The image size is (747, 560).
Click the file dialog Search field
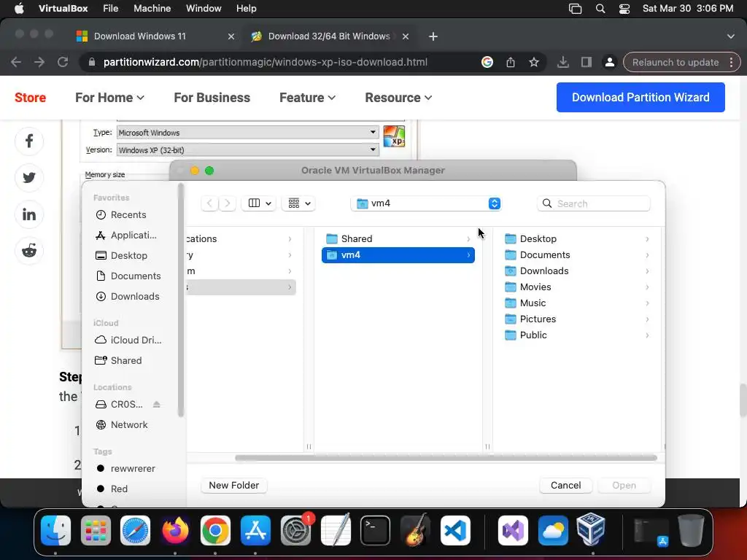click(x=594, y=203)
